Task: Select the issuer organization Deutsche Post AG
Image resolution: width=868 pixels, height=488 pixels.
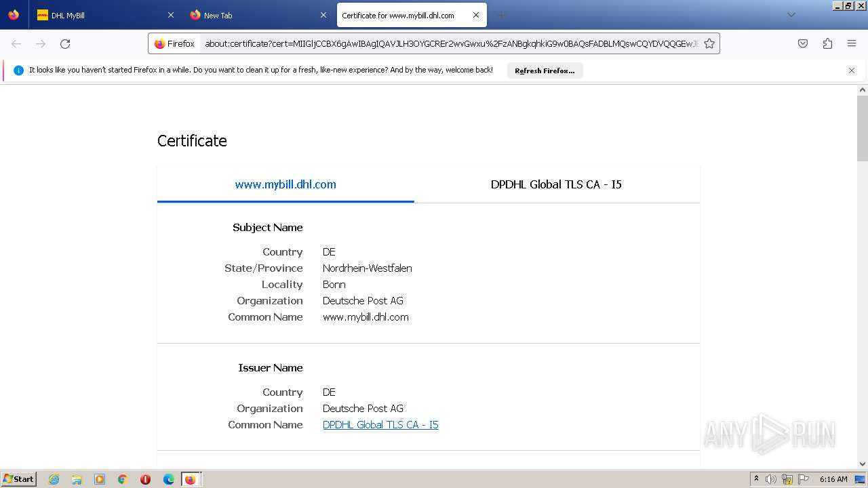Action: [363, 409]
